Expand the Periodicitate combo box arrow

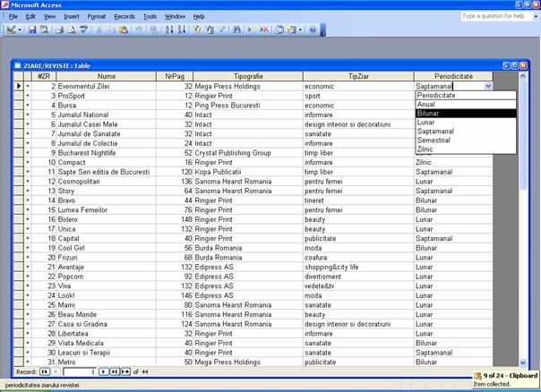click(488, 86)
